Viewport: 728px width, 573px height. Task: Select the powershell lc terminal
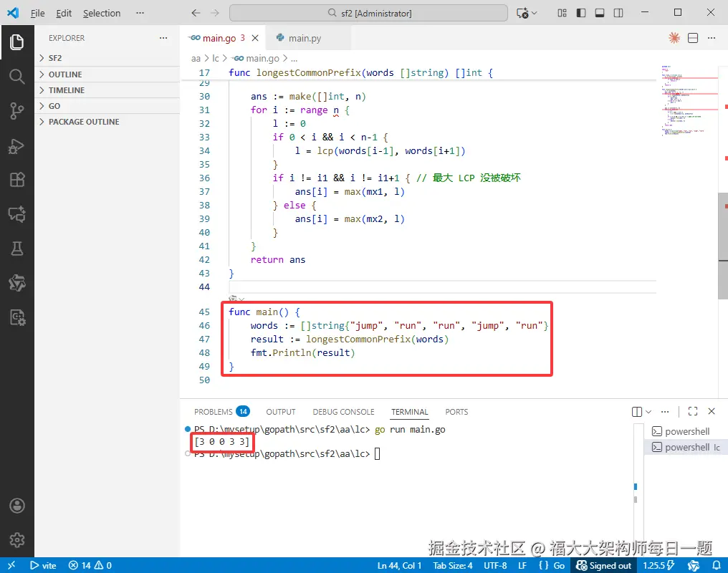coord(685,447)
